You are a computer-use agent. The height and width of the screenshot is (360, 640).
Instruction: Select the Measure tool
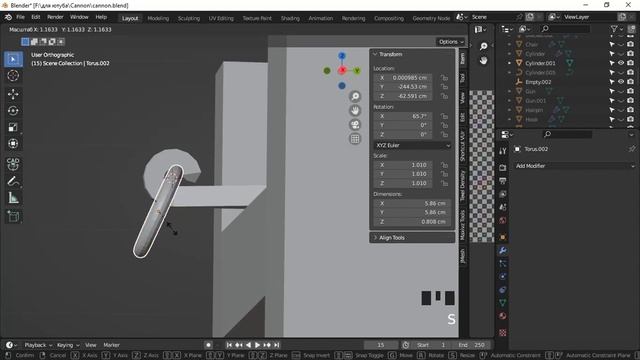coord(13,198)
